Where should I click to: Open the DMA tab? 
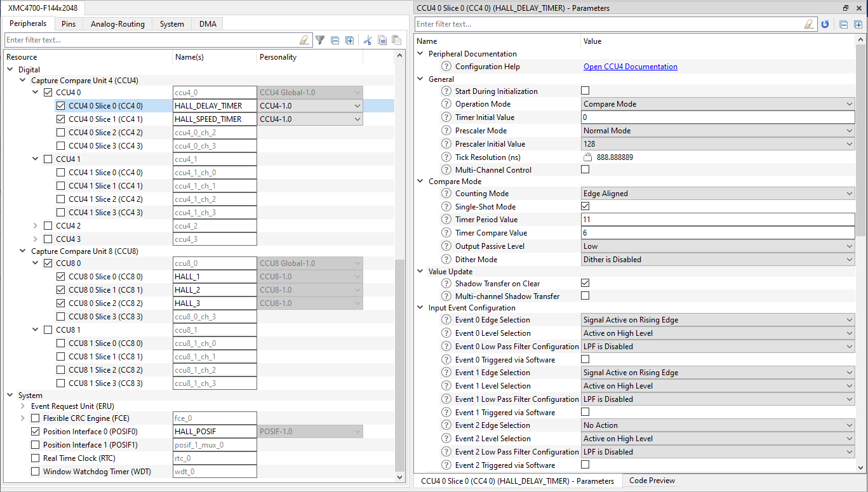click(208, 24)
